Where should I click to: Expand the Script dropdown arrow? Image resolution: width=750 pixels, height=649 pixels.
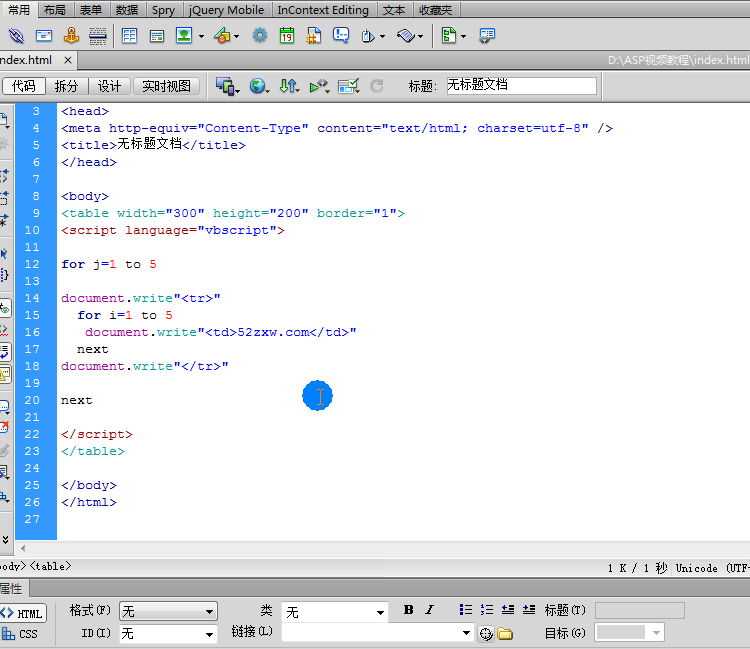click(x=420, y=36)
